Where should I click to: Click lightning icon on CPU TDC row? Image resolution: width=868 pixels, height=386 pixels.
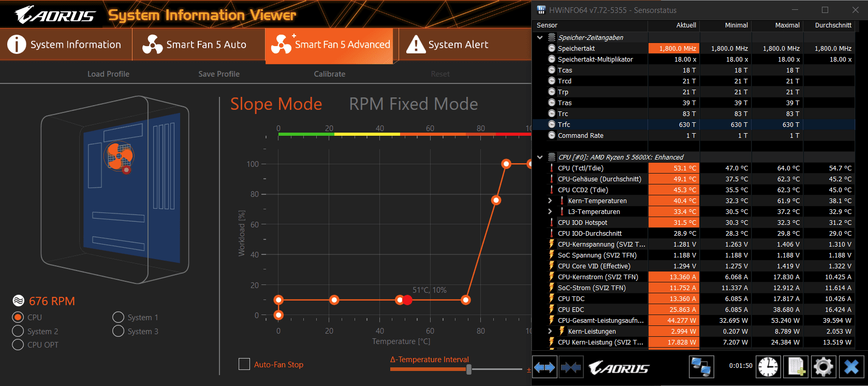pyautogui.click(x=552, y=298)
